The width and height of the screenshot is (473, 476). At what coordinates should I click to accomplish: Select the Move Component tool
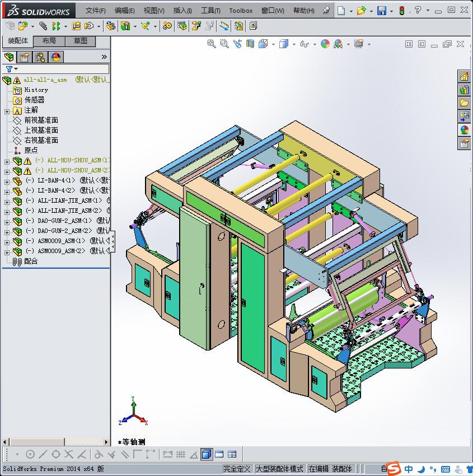point(89,26)
